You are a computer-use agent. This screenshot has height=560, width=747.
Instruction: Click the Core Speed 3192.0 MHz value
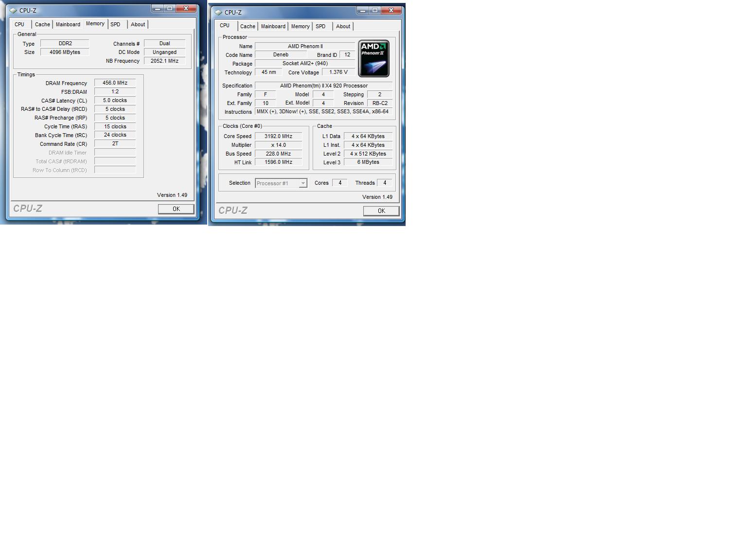tap(278, 136)
